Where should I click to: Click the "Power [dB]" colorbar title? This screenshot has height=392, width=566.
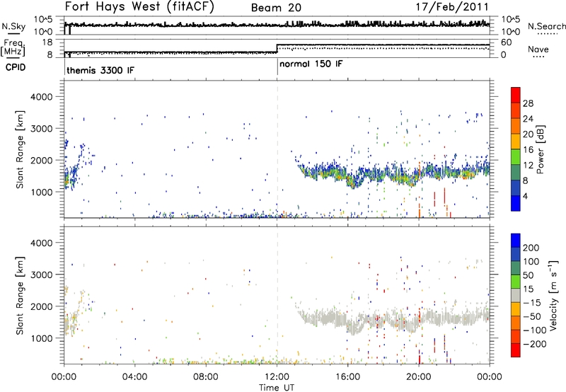(x=541, y=149)
